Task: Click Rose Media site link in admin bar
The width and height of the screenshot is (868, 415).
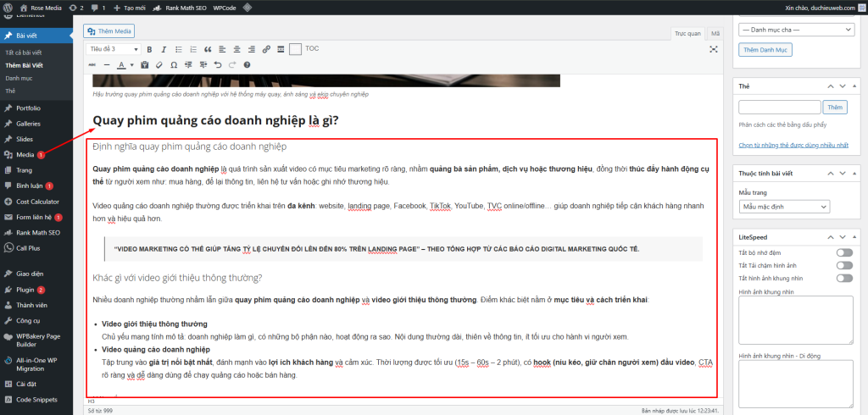Action: (41, 8)
